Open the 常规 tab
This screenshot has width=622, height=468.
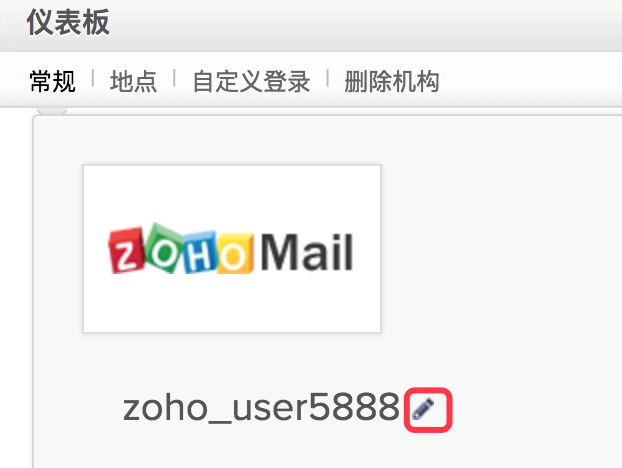pos(52,81)
